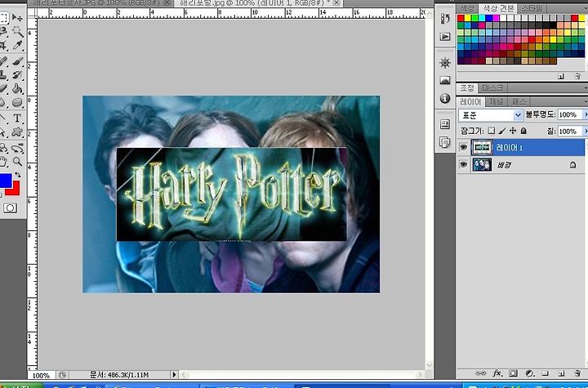Select the Pen tool
Viewport: 588px width, 388px height.
[3, 118]
